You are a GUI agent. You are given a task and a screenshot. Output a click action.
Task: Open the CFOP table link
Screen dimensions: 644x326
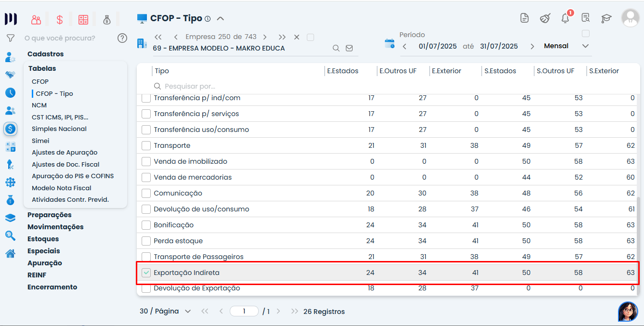(x=40, y=81)
